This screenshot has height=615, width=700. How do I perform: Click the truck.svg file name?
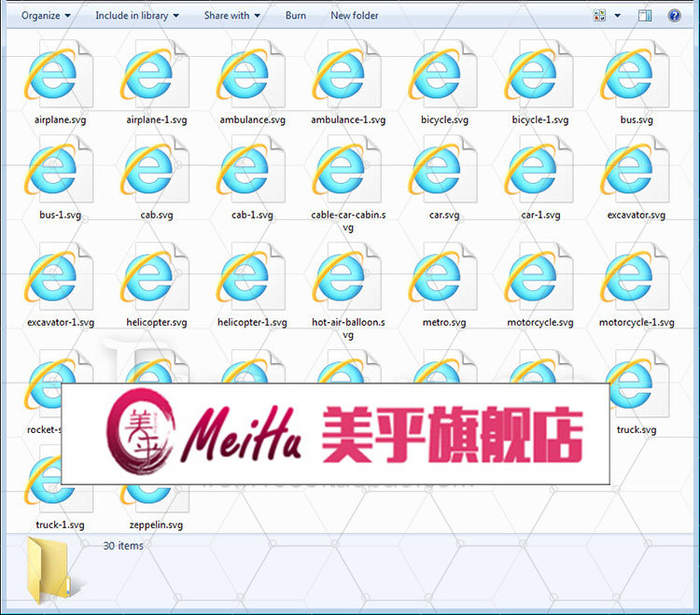637,430
